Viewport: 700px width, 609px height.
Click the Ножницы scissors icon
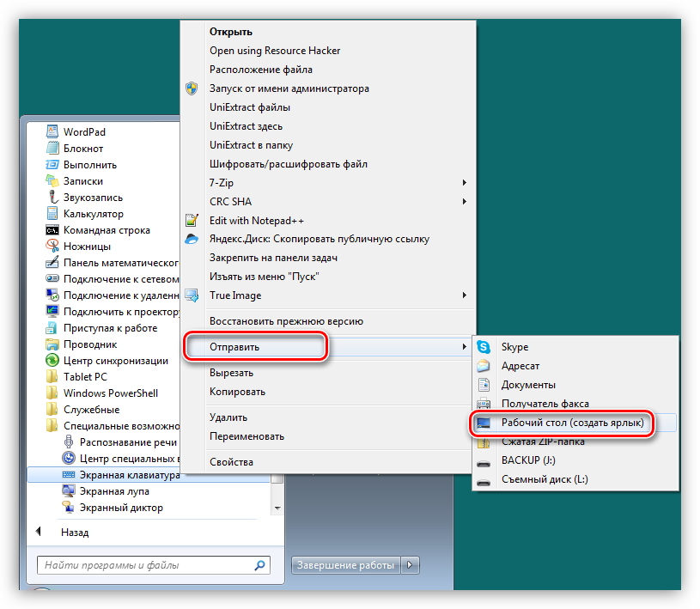52,246
